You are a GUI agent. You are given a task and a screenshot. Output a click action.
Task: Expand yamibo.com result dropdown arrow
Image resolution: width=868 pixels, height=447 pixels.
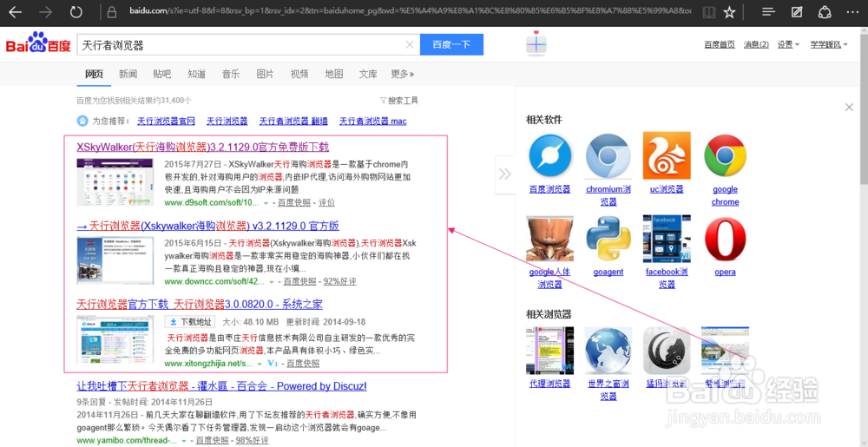pos(184,441)
